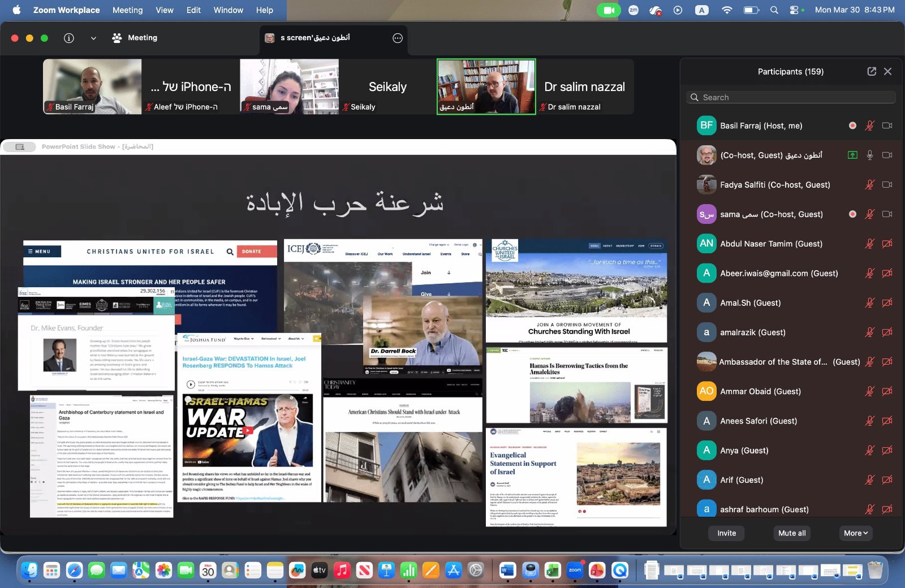Switch to the أنطون دعيق screen share tab
This screenshot has width=905, height=588.
(x=317, y=38)
